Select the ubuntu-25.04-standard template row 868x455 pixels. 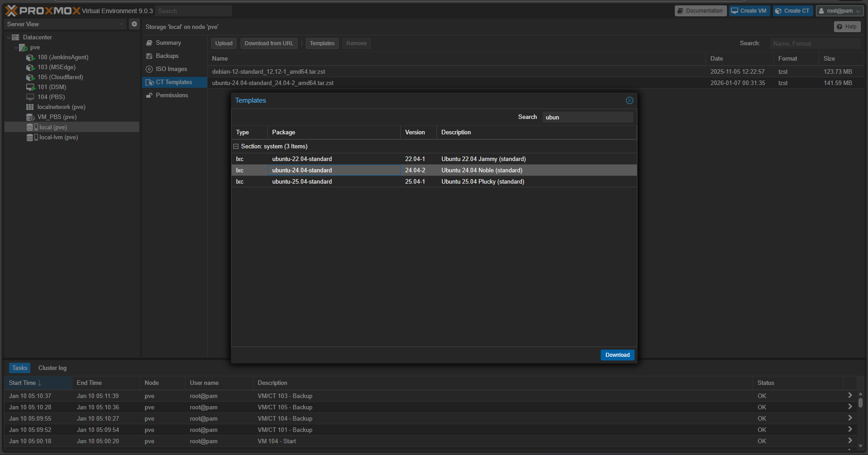(x=434, y=181)
